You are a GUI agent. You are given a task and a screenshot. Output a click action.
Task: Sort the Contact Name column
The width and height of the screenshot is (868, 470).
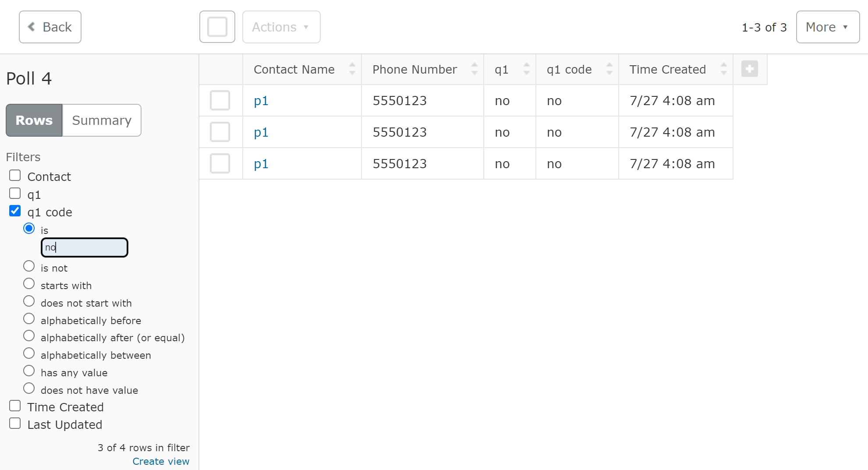pyautogui.click(x=352, y=69)
